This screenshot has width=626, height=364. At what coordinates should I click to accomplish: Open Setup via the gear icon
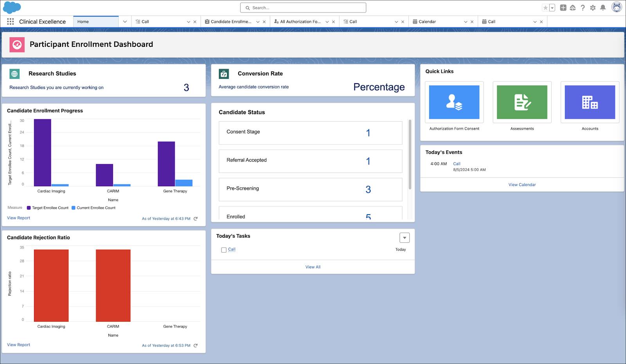[592, 7]
